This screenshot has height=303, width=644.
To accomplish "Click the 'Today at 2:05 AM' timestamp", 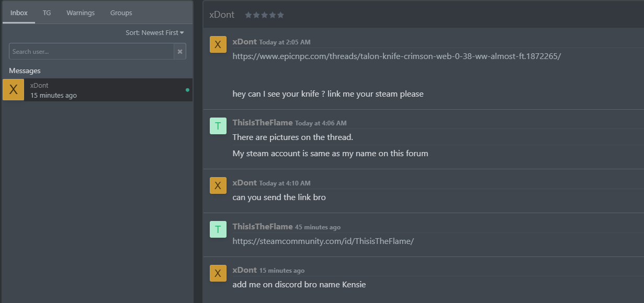I will [x=285, y=42].
